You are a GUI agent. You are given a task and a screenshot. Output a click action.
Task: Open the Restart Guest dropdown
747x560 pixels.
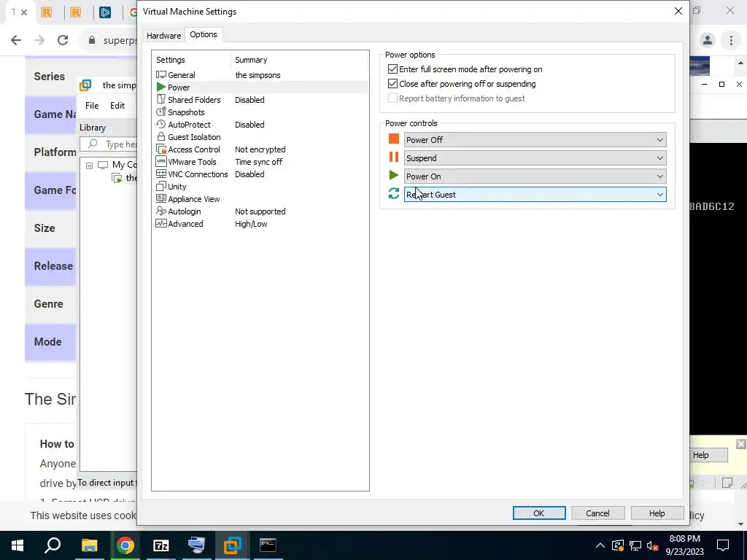tap(535, 194)
